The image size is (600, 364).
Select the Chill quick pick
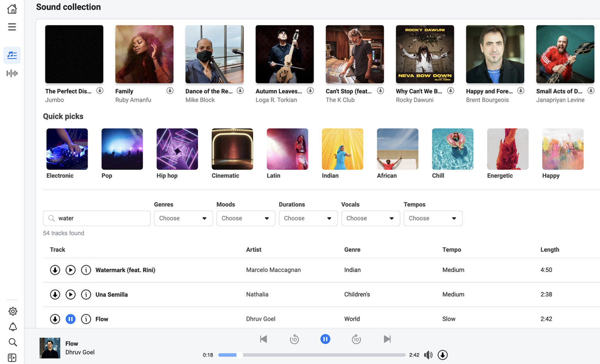[452, 149]
